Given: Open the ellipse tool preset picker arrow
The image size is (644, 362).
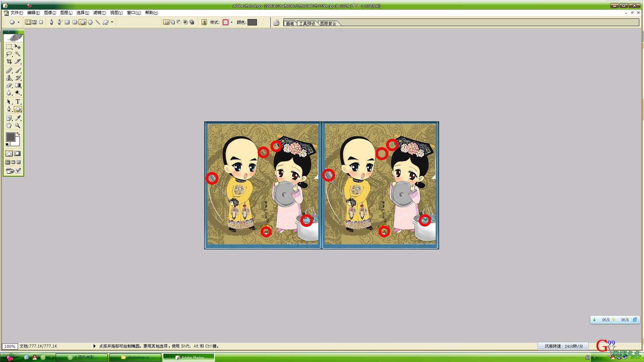Looking at the screenshot, I should pos(18,22).
